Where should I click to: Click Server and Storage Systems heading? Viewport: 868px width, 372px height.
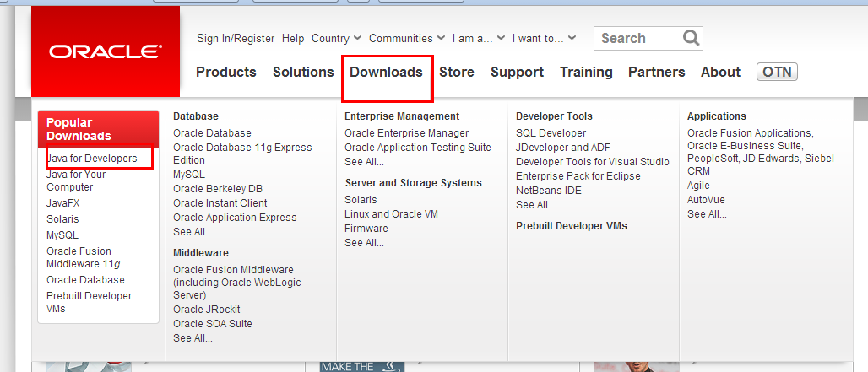click(414, 182)
